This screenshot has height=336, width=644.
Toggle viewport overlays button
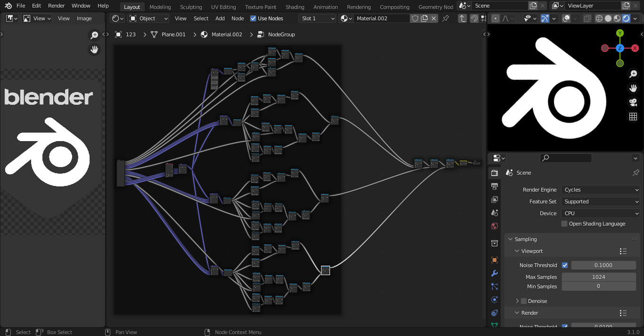pyautogui.click(x=567, y=18)
